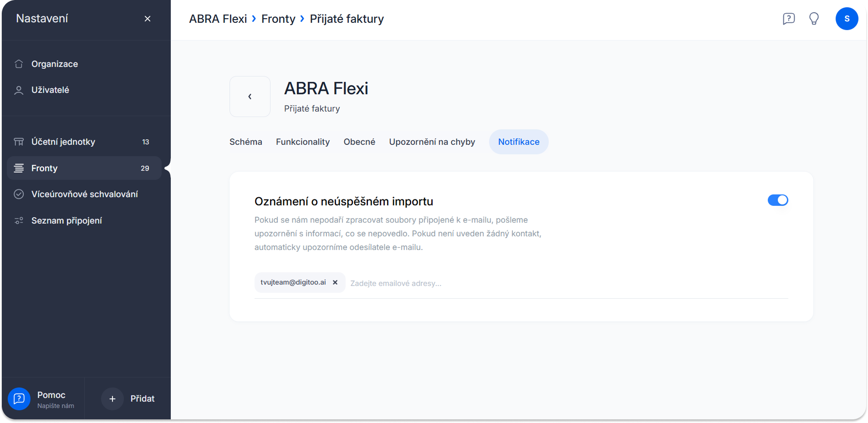The image size is (868, 423).
Task: Open the lightbulb tips icon
Action: click(x=814, y=19)
